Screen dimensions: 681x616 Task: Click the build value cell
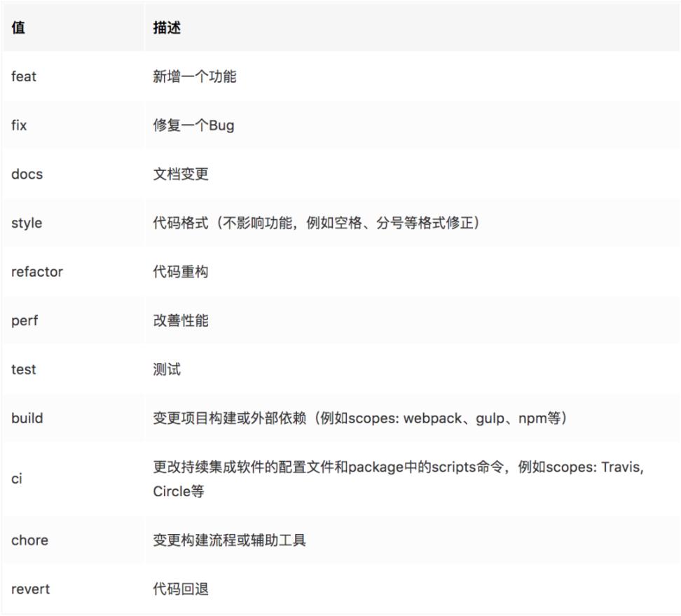coord(27,418)
